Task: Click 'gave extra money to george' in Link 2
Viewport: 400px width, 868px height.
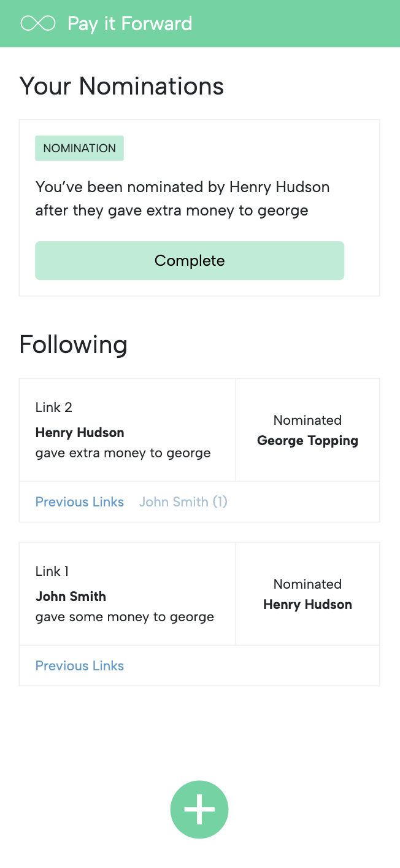Action: (123, 453)
